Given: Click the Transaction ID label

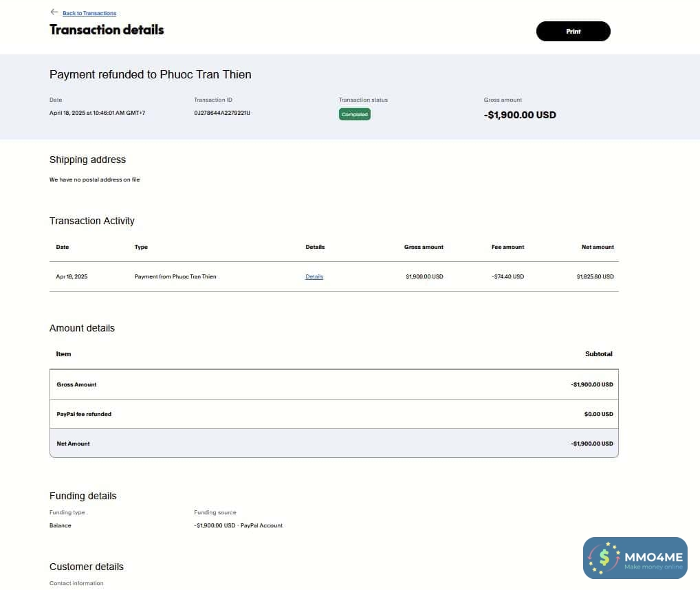Looking at the screenshot, I should coord(213,100).
